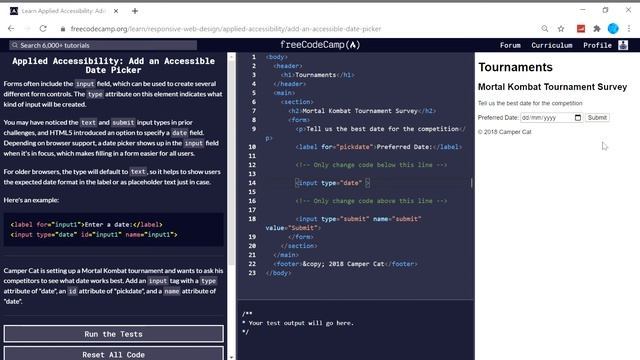
Task: Open the Forum link in the navigation
Action: pos(510,45)
